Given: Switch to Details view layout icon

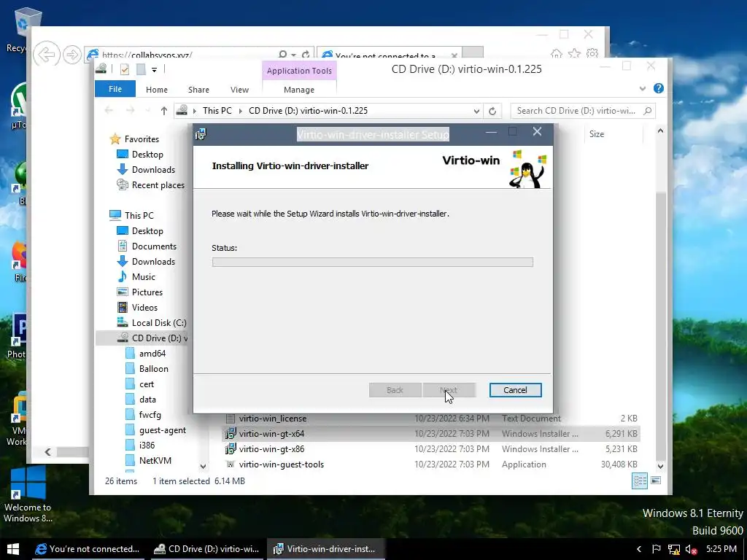Looking at the screenshot, I should 639,481.
